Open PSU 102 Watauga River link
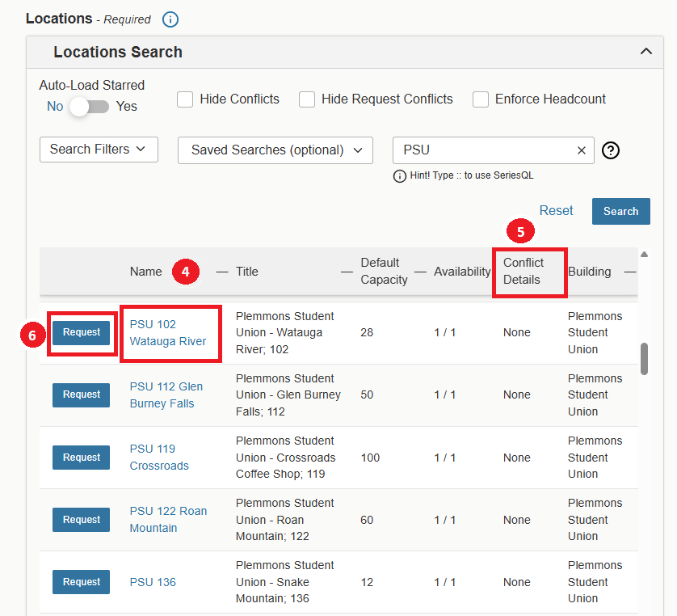 [x=168, y=332]
